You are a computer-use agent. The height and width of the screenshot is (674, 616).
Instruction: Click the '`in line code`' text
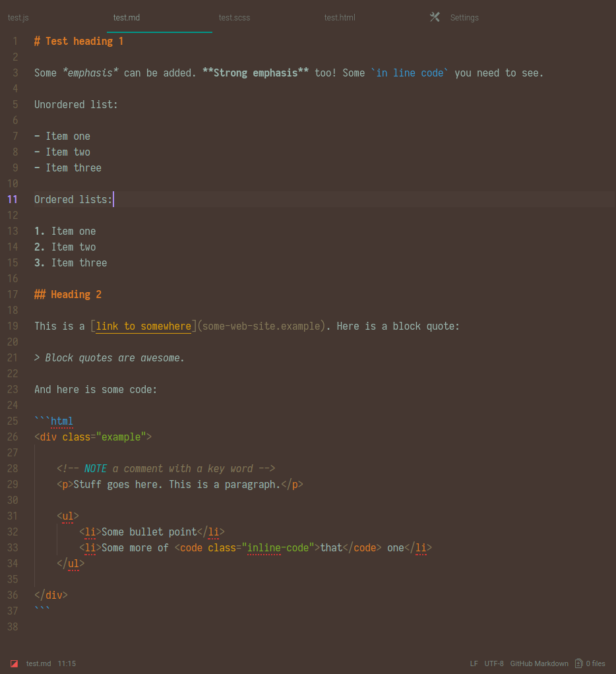click(x=410, y=73)
